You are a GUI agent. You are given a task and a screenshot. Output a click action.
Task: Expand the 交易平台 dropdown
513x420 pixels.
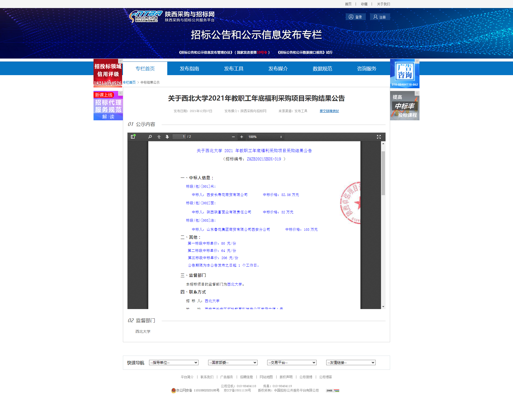[x=292, y=363]
